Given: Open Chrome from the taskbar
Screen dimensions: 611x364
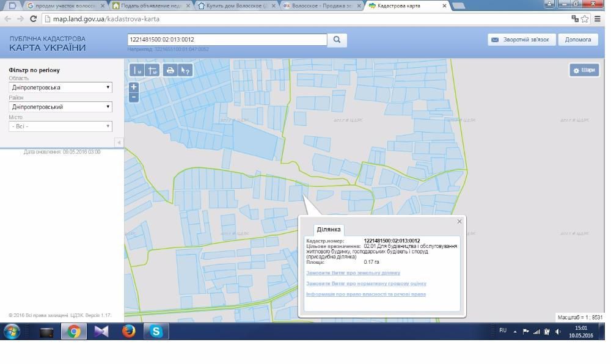Looking at the screenshot, I should [74, 332].
